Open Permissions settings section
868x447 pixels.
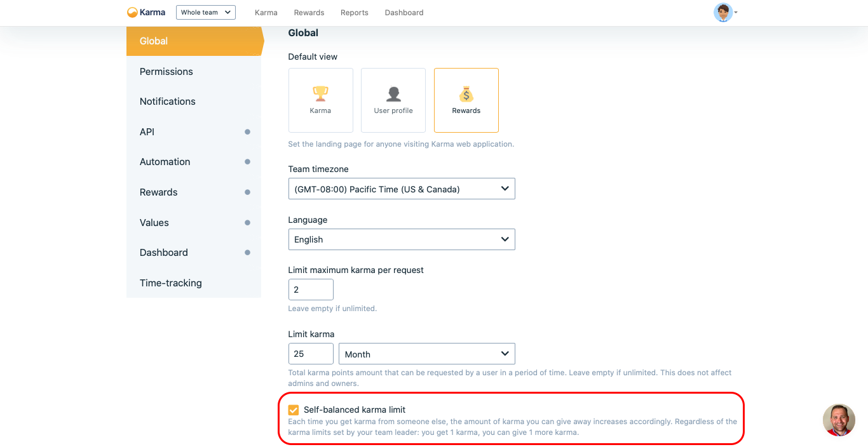[194, 72]
